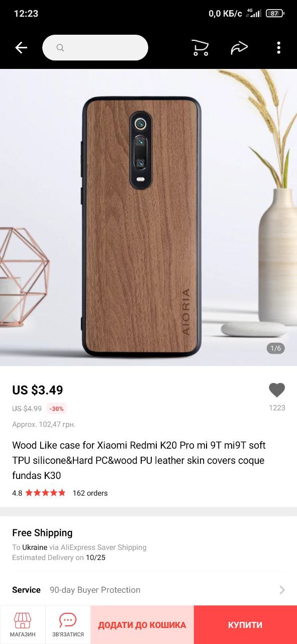Screen dimensions: 297x644
Task: Open the Магазин store icon
Action: 23,624
